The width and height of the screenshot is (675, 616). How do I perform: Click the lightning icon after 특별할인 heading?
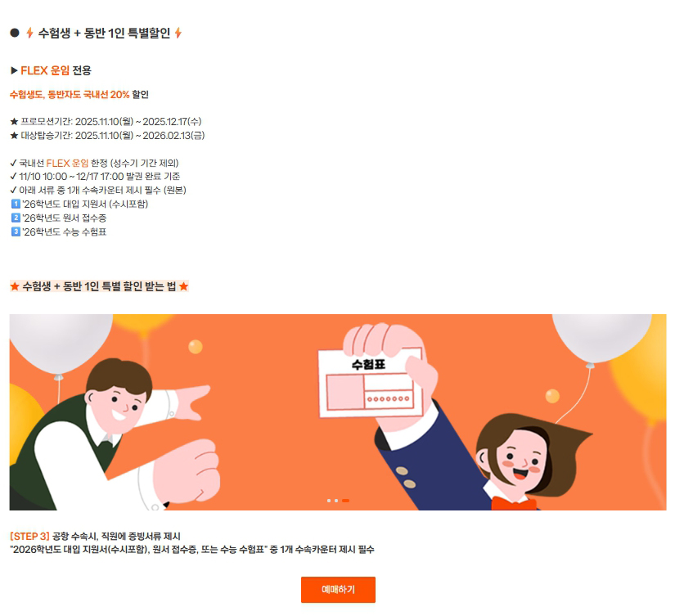(x=178, y=33)
